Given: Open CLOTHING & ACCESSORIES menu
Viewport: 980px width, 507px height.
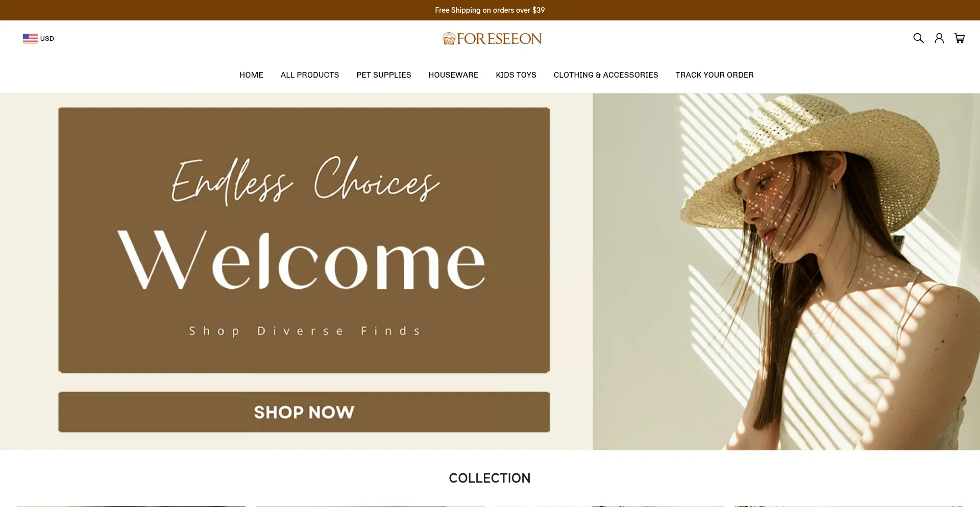Looking at the screenshot, I should [606, 75].
